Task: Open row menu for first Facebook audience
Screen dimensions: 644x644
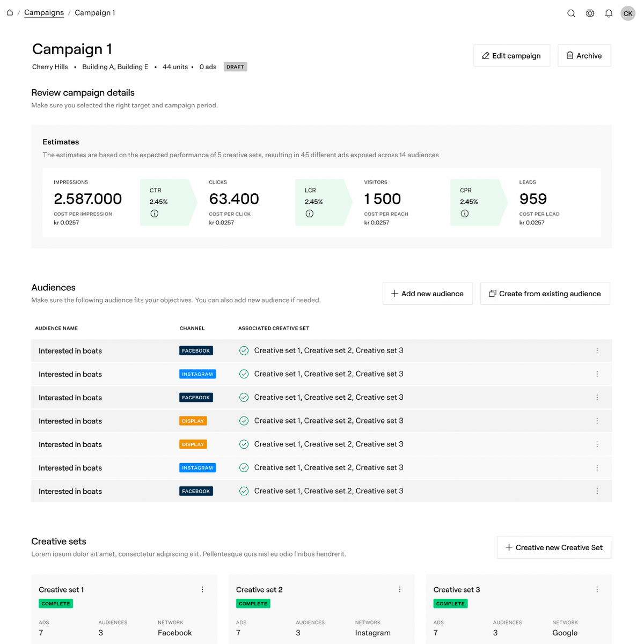Action: click(597, 350)
